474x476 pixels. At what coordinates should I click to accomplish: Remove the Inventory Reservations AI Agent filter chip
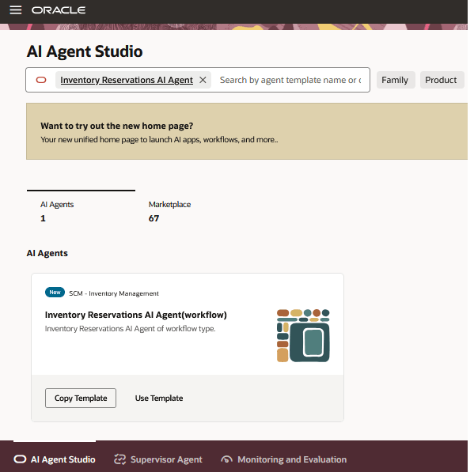click(203, 80)
